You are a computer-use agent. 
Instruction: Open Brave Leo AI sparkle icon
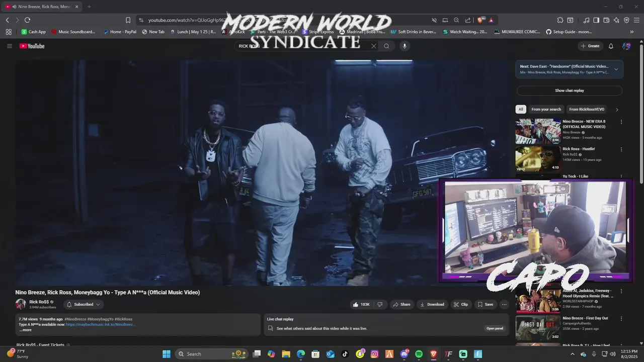click(x=616, y=20)
